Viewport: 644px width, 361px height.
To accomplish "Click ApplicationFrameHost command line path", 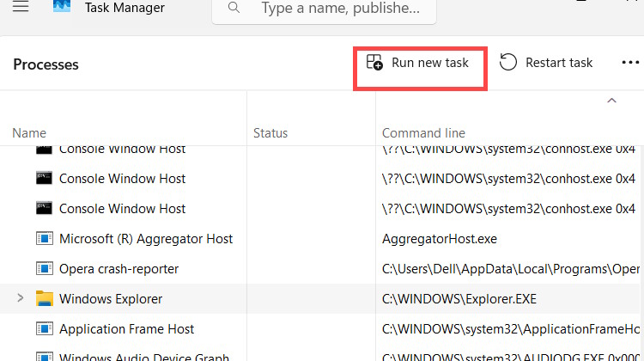I will (511, 329).
